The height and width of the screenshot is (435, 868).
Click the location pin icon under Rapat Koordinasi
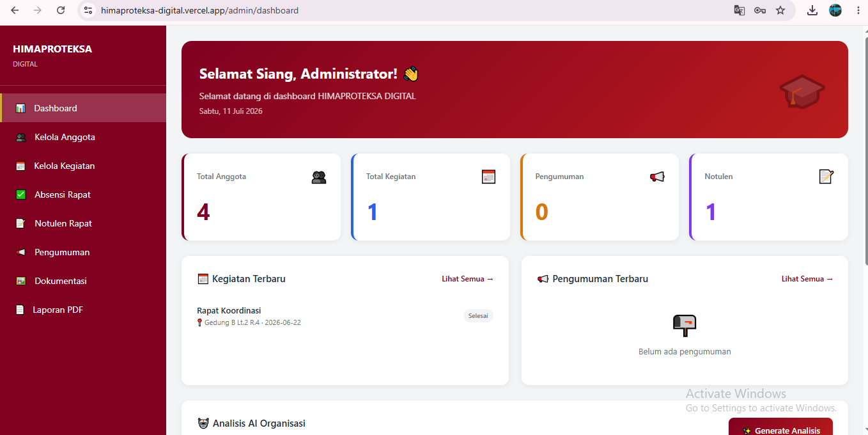coord(200,322)
